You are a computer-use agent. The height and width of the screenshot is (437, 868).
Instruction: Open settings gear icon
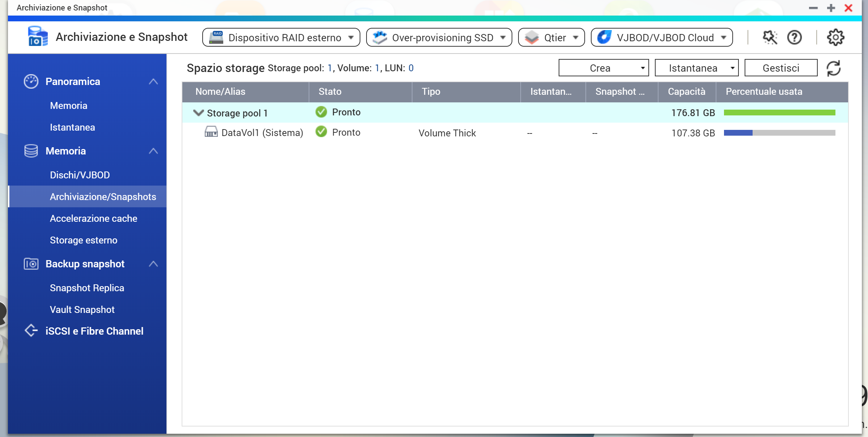tap(835, 37)
